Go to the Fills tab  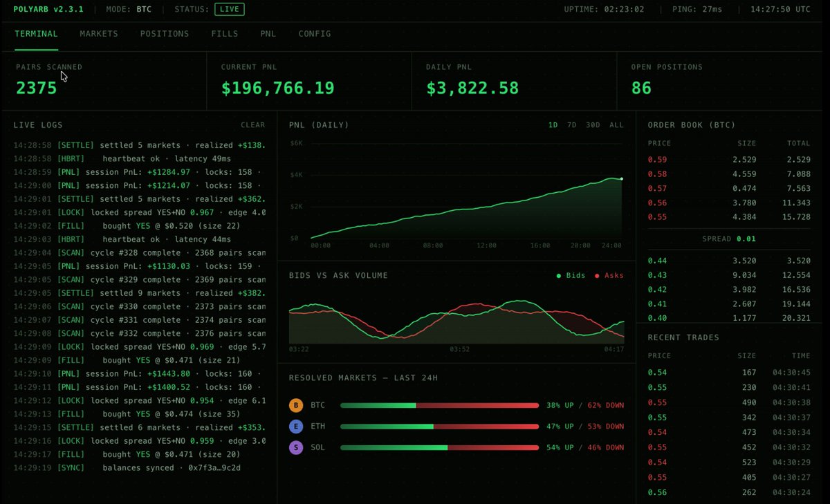click(x=225, y=34)
